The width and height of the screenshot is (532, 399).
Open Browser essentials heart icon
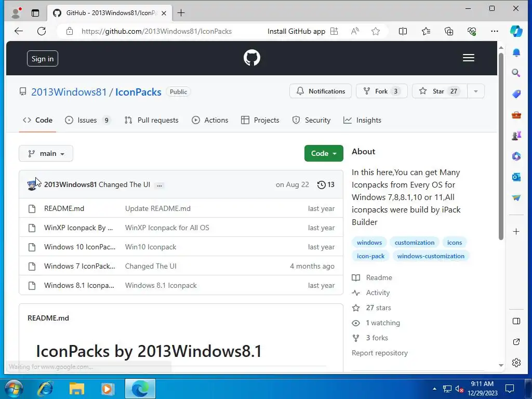tap(472, 31)
